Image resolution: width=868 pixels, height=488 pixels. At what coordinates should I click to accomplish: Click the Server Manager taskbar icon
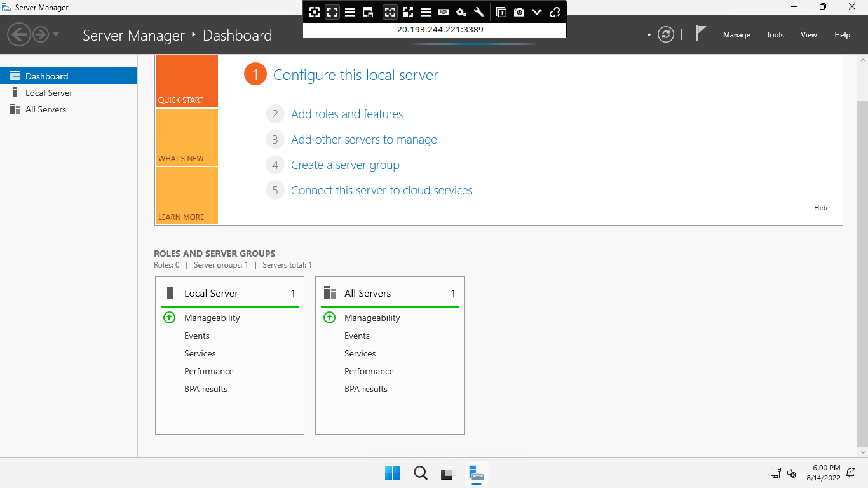pos(477,473)
